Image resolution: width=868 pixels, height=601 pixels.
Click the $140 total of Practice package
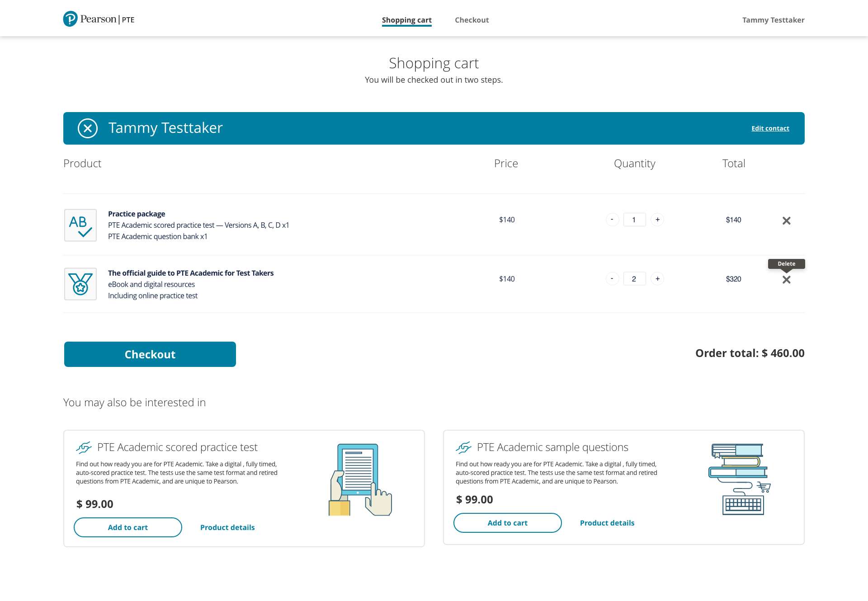[x=733, y=220]
